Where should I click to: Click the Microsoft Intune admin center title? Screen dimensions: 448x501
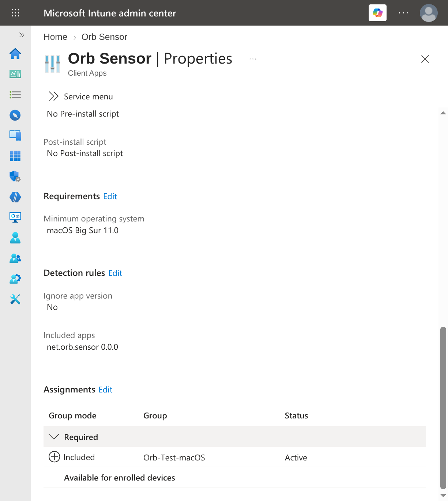pos(110,13)
